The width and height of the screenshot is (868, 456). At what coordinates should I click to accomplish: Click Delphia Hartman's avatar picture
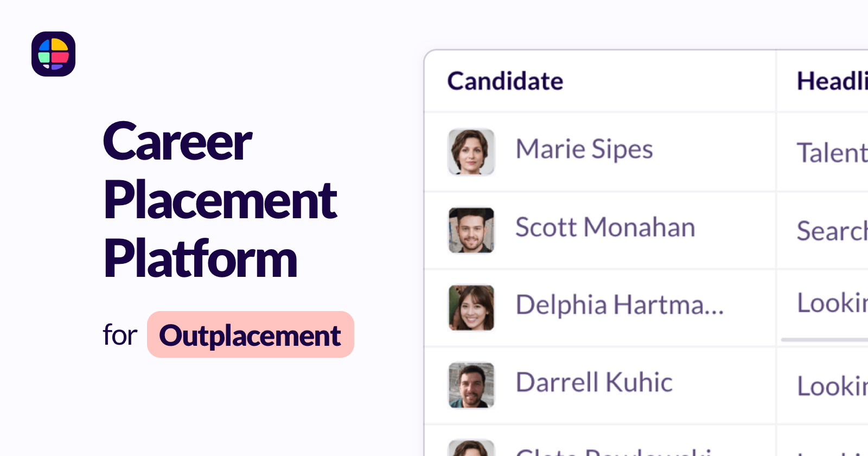[471, 308]
